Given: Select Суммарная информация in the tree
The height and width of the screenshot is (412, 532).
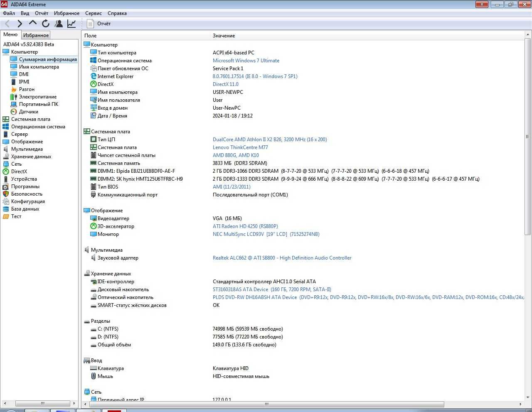Looking at the screenshot, I should [48, 59].
